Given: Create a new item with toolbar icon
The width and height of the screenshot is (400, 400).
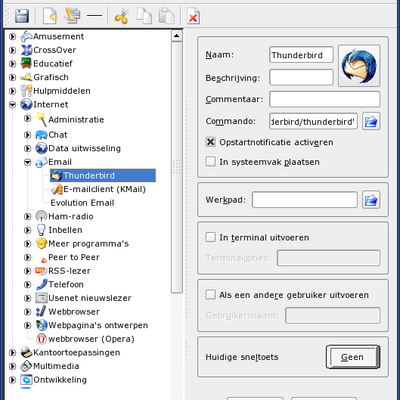Looking at the screenshot, I should coord(50,16).
